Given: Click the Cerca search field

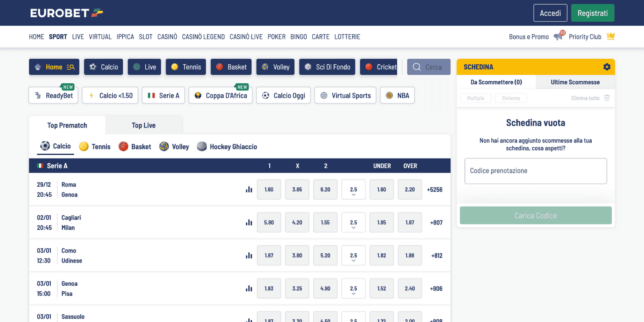Looking at the screenshot, I should pyautogui.click(x=429, y=67).
